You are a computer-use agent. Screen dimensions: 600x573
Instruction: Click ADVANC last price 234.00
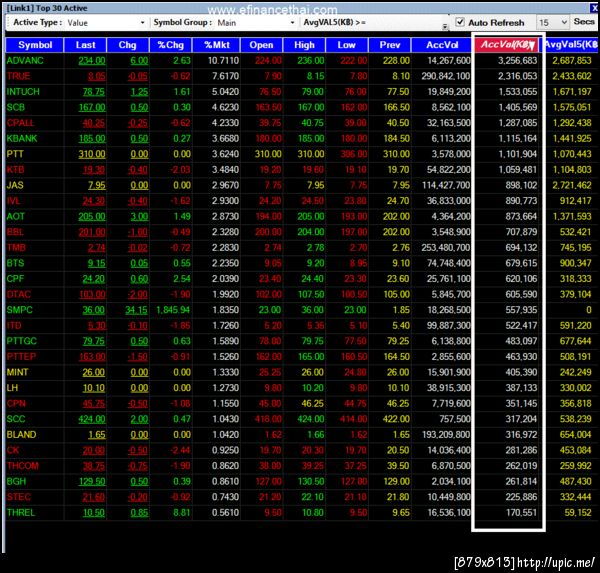pyautogui.click(x=92, y=61)
